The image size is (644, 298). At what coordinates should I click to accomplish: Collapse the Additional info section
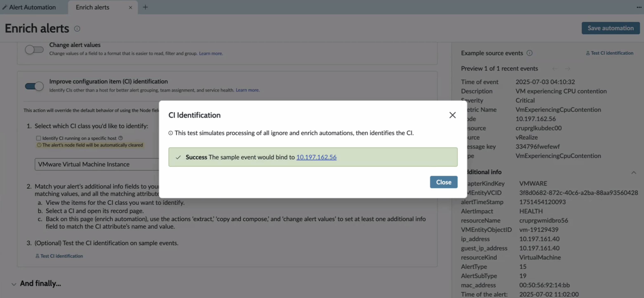633,172
